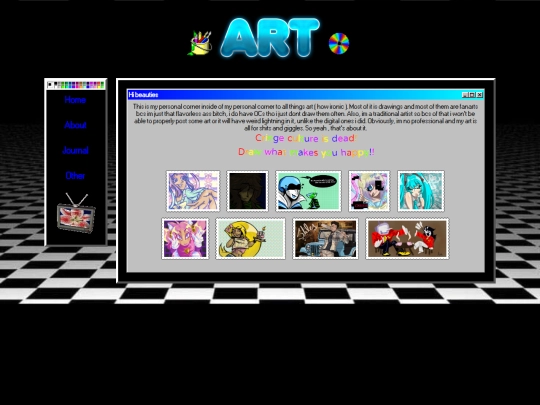Open the yellow moon character artwork stamp
The height and width of the screenshot is (405, 540).
[x=250, y=239]
